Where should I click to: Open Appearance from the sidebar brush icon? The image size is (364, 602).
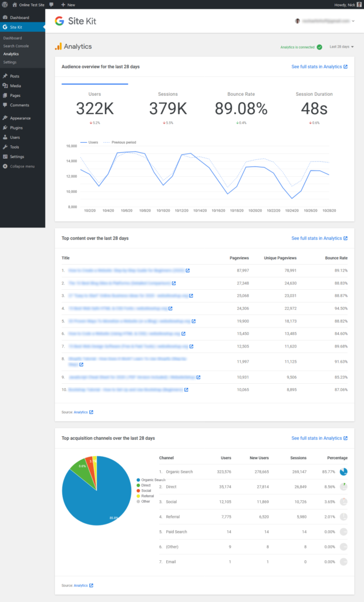click(x=5, y=118)
